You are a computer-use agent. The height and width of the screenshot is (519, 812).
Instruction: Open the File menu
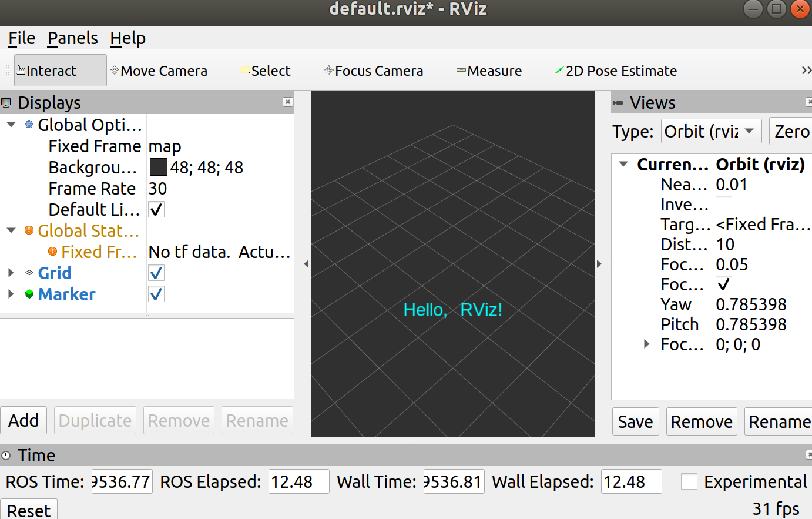(x=22, y=38)
